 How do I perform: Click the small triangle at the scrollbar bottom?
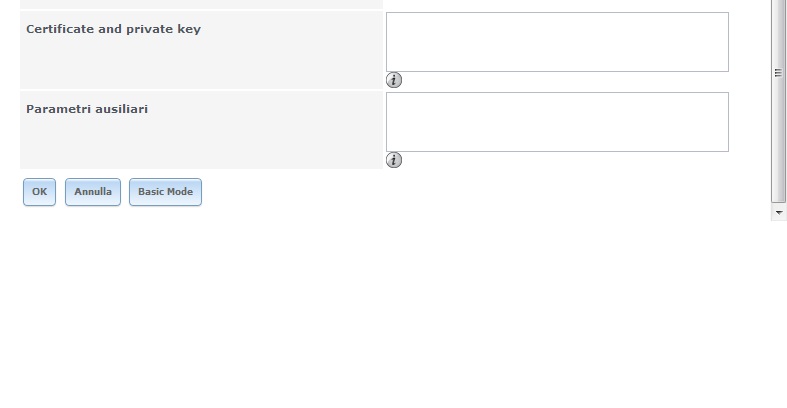tap(778, 212)
